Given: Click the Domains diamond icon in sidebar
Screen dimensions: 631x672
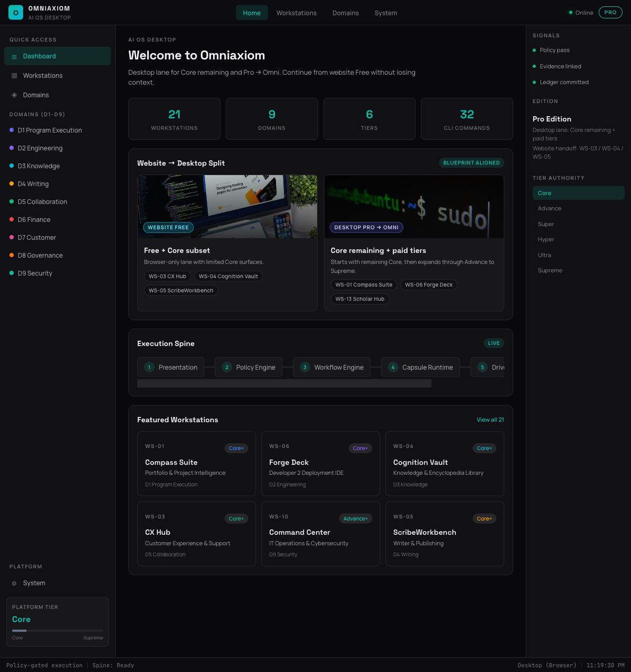Looking at the screenshot, I should [x=14, y=95].
